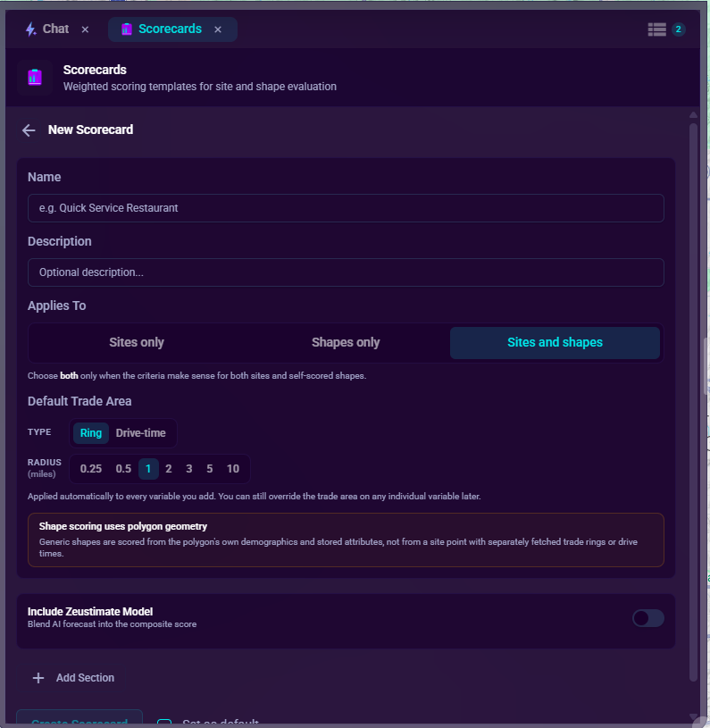The height and width of the screenshot is (728, 710).
Task: Switch to the Chat tab
Action: [55, 29]
